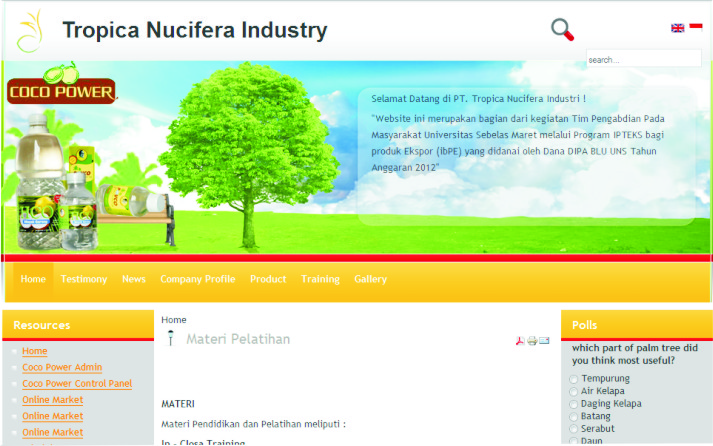713x446 pixels.
Task: Open the second Online Market link
Action: pyautogui.click(x=53, y=416)
